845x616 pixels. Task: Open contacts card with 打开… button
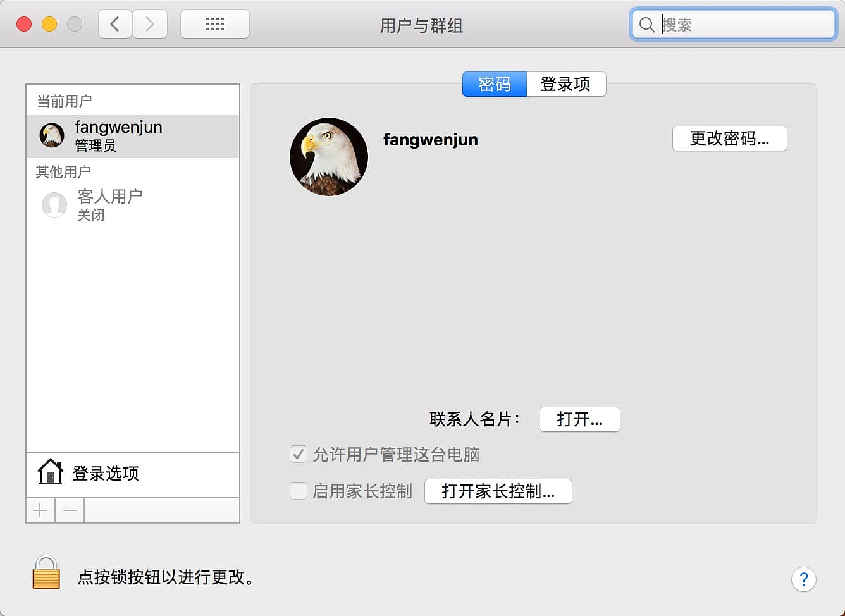[x=579, y=419]
